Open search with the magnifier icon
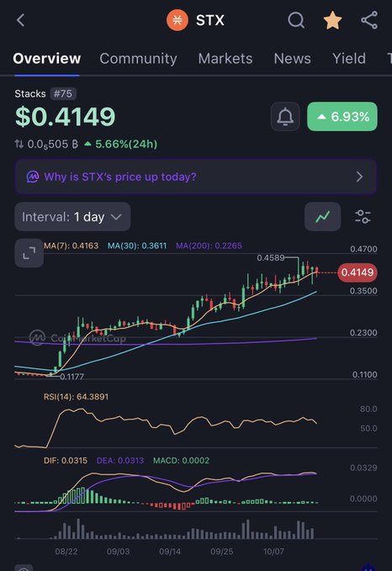The height and width of the screenshot is (571, 392). point(296,20)
